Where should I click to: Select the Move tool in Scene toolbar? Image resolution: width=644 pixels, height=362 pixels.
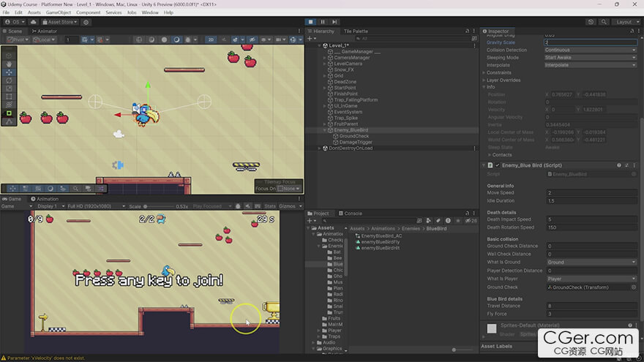9,72
